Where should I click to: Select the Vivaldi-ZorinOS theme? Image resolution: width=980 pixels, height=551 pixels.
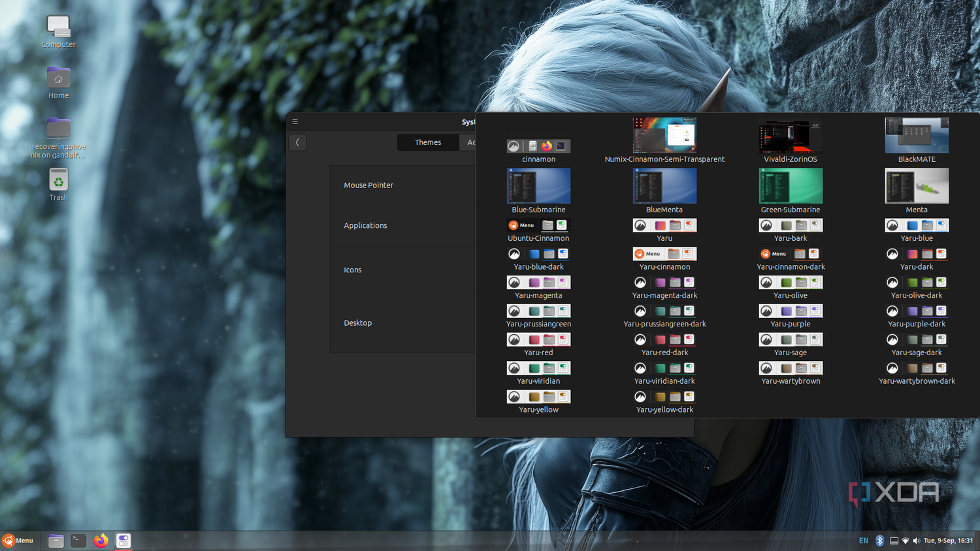[791, 140]
